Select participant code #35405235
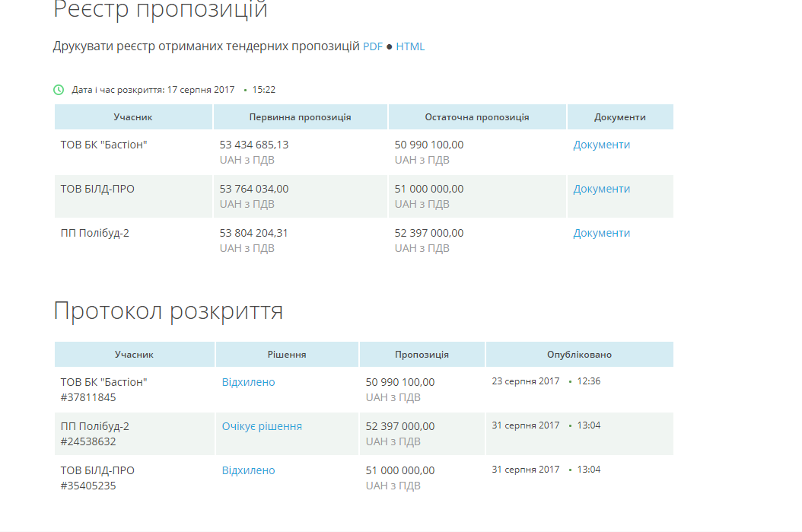802x532 pixels. (x=88, y=486)
